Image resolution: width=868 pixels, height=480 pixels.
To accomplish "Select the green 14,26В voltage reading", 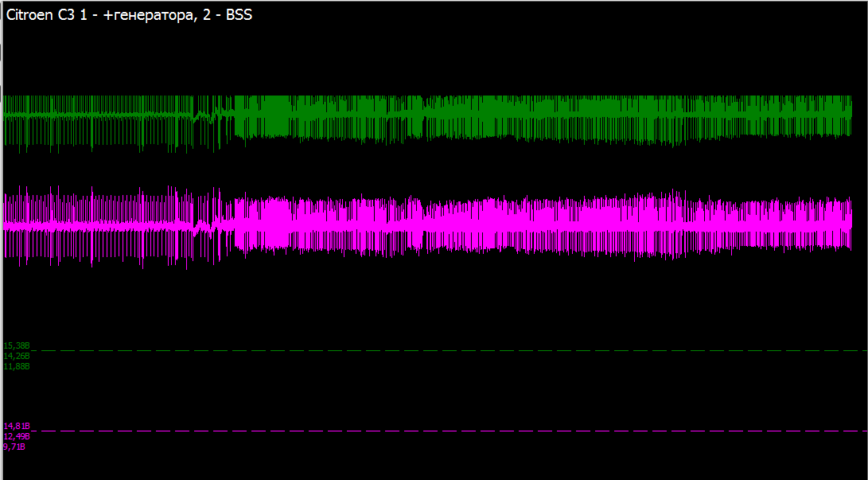I will click(x=17, y=356).
